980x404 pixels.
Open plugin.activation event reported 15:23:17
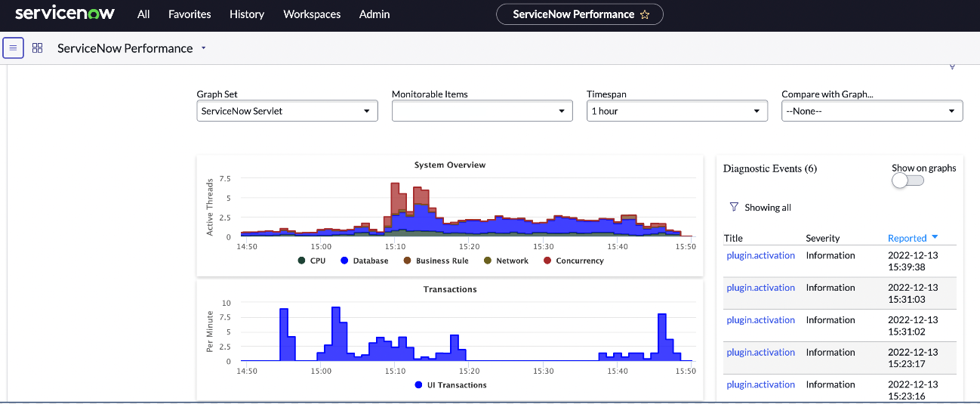tap(760, 353)
